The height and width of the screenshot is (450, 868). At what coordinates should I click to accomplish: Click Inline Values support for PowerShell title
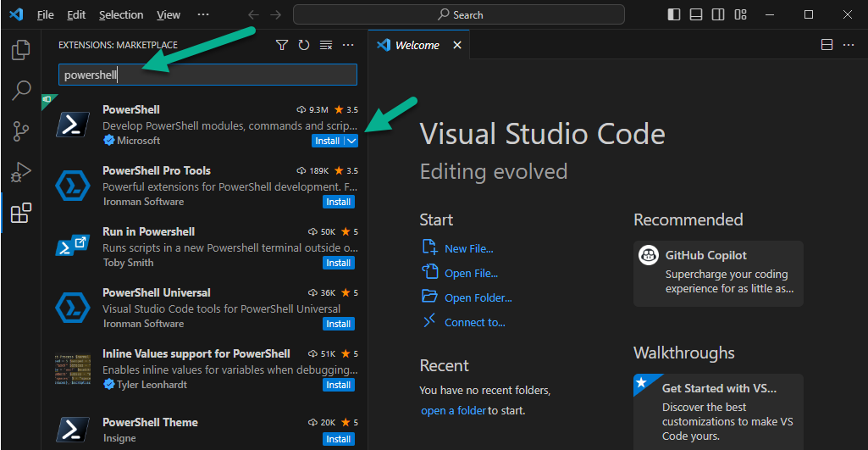click(196, 353)
